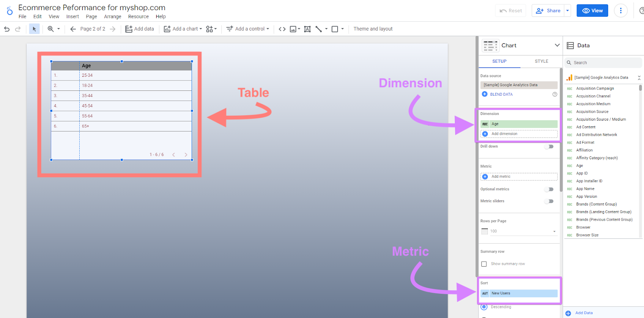Go to the previous page arrow
The image size is (644, 318).
(73, 29)
